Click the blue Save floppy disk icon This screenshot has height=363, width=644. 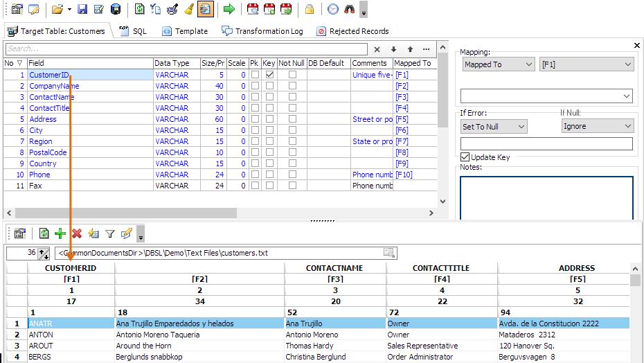[x=82, y=9]
